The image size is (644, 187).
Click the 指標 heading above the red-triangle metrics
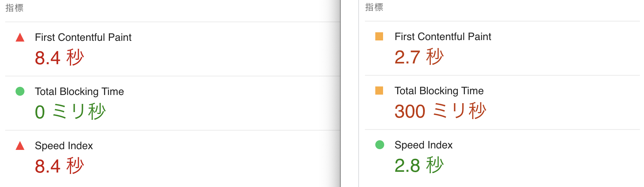(x=14, y=8)
